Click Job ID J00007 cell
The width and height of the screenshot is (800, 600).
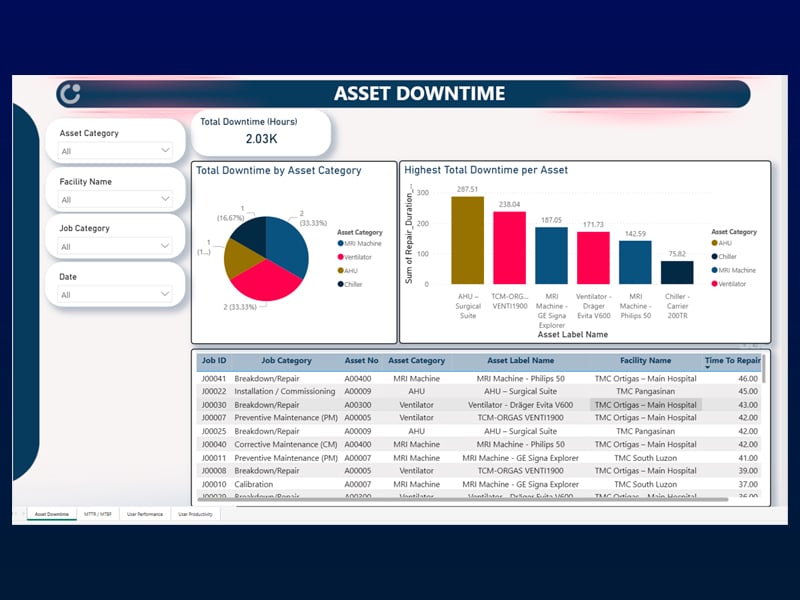(214, 417)
